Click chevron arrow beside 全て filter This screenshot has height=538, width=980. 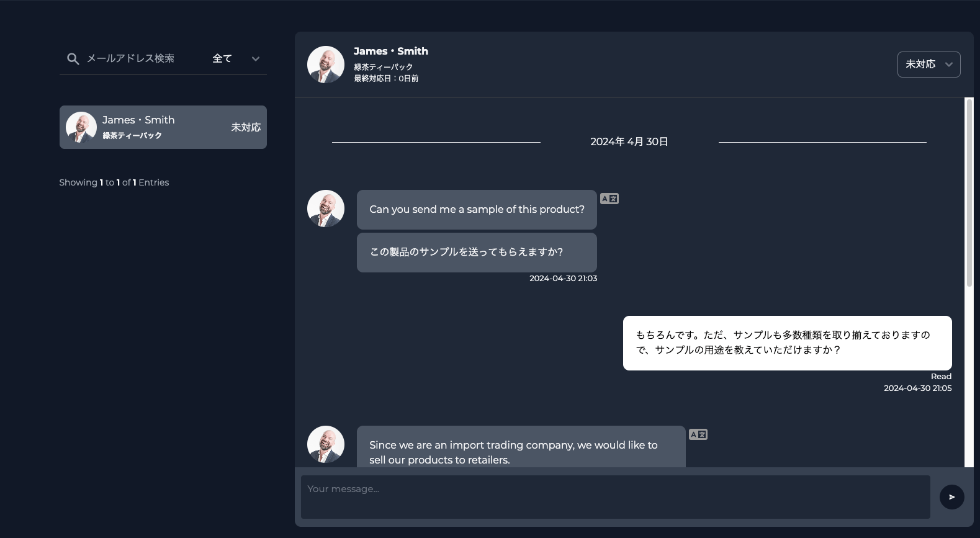(256, 59)
